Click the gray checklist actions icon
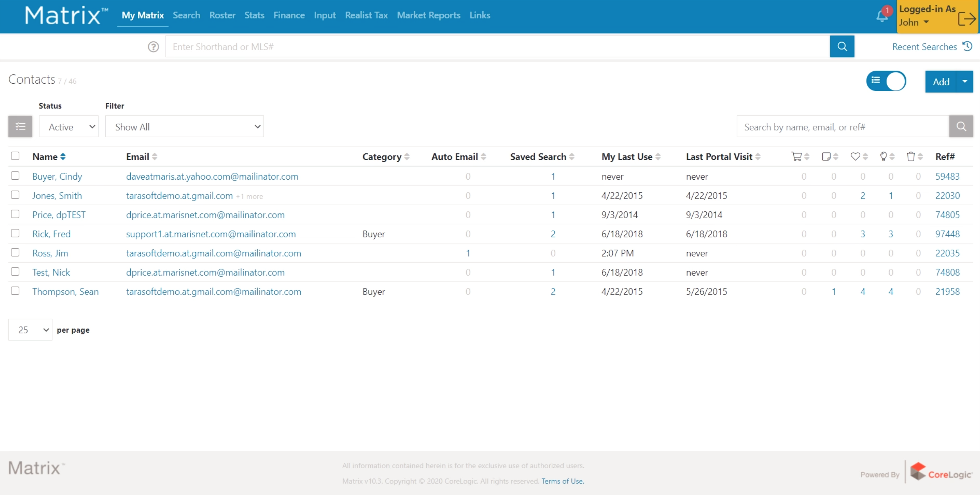980x495 pixels. click(20, 126)
